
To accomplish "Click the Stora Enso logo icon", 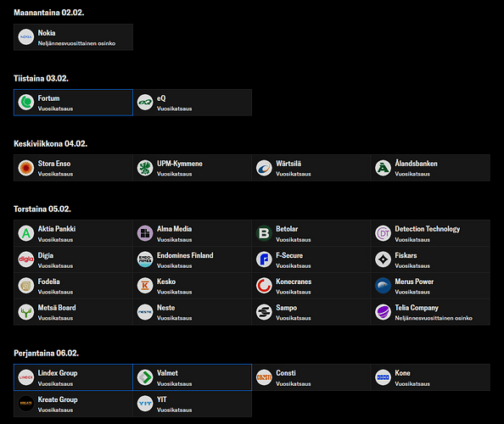I will coord(26,168).
